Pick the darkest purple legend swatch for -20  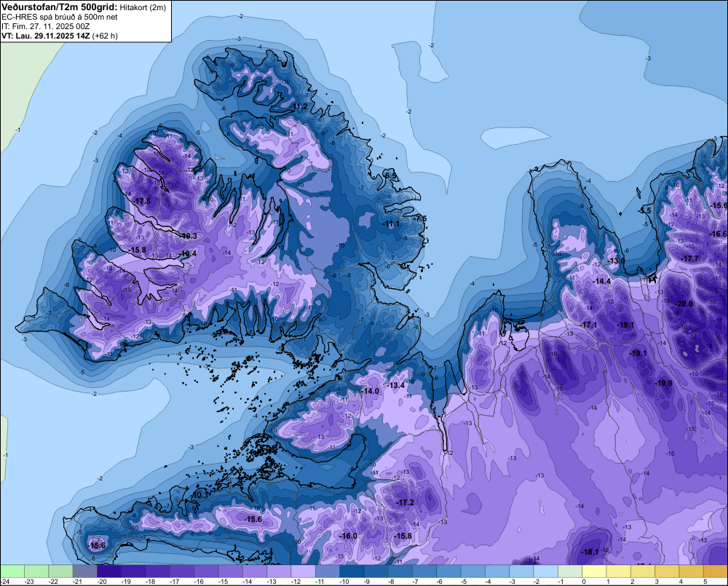tap(109, 571)
